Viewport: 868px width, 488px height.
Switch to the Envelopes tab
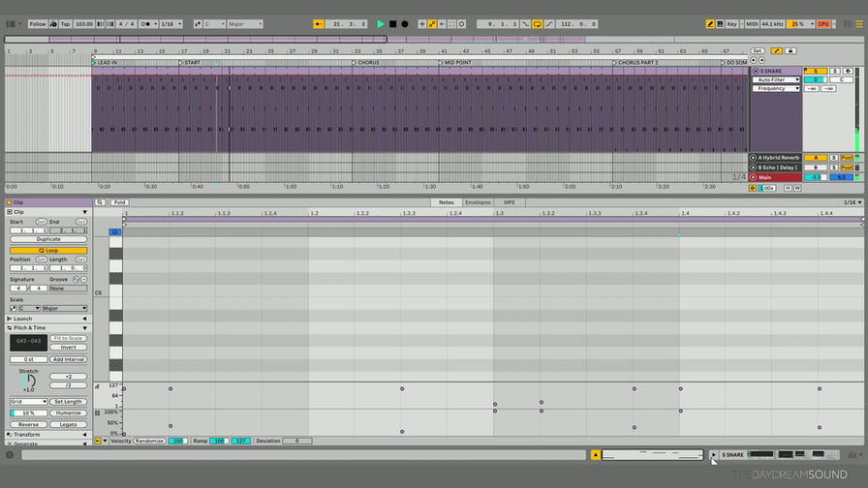pos(478,202)
